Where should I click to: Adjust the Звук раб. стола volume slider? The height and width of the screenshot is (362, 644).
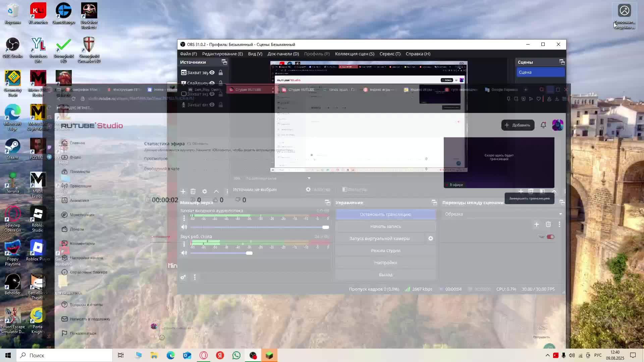coord(249,253)
